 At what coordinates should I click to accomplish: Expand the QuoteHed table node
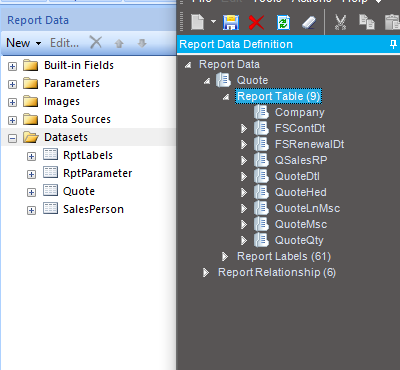tap(244, 192)
